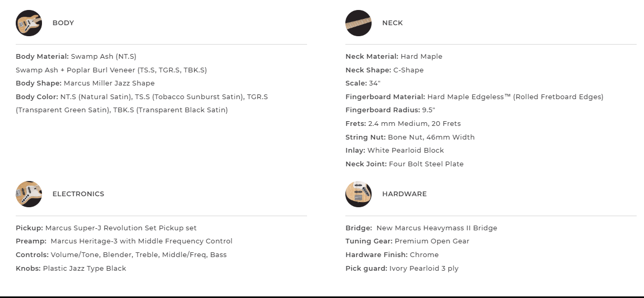This screenshot has height=298, width=644.
Task: Click the Body Color label
Action: (x=37, y=97)
